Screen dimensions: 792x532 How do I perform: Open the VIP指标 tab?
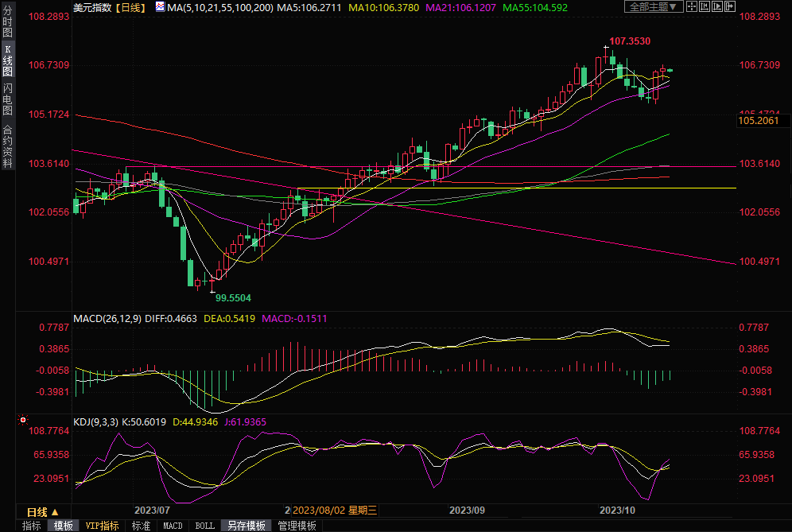[102, 526]
